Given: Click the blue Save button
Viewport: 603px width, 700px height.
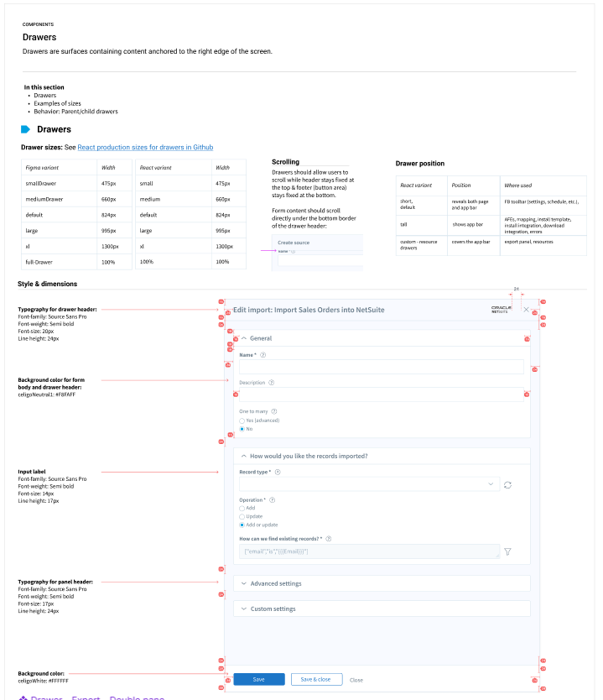Looking at the screenshot, I should coord(258,680).
